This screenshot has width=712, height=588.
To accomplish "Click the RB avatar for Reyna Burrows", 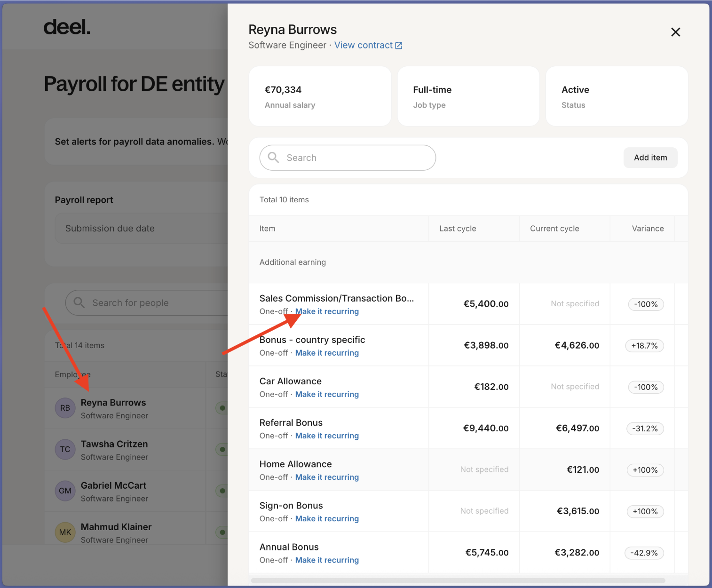I will click(65, 408).
